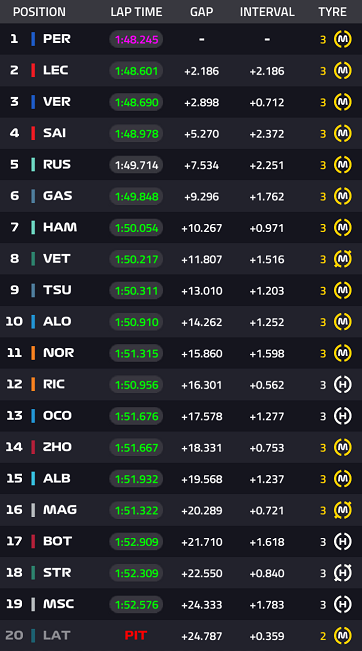Screen dimensions: 362x651
Task: Click the purple 1:48.245 lap time pill
Action: [x=136, y=39]
